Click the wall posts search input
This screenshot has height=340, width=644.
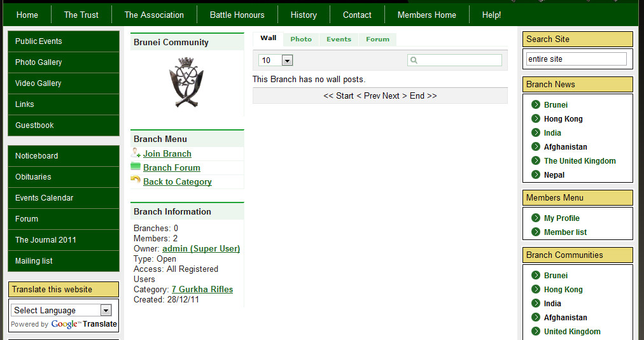coord(454,60)
